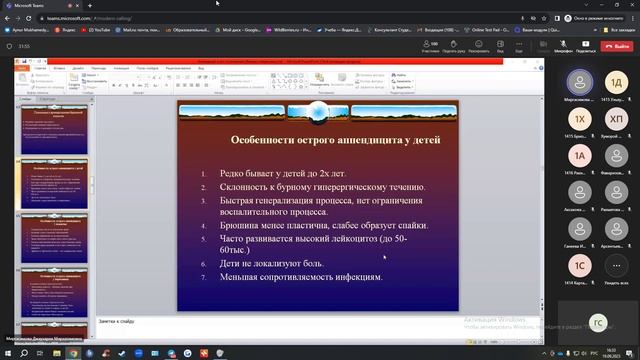
Task: Open PowerPoint File tab
Action: tap(22, 68)
